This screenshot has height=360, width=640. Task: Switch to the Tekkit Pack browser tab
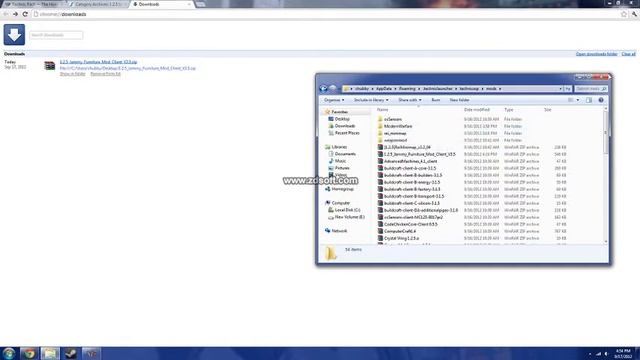(33, 4)
